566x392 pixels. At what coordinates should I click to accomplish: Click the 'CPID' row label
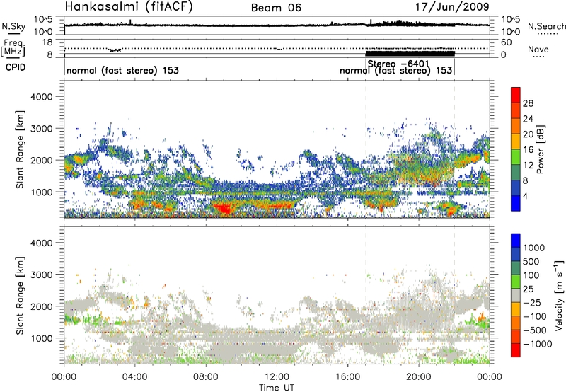point(16,67)
